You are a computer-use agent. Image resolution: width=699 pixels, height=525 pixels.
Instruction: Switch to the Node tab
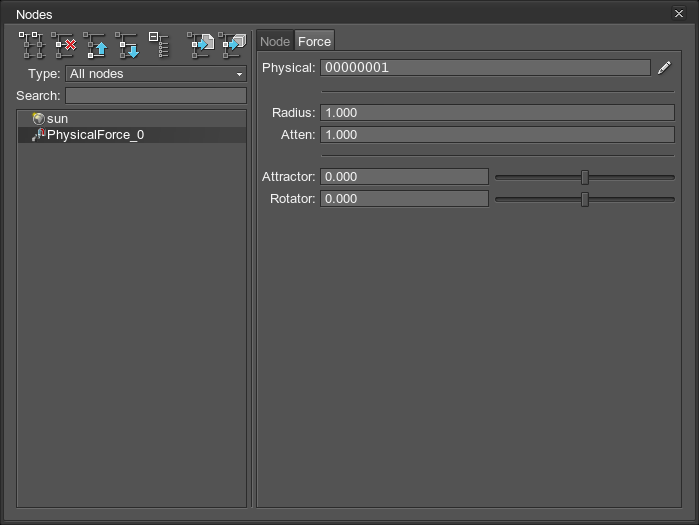pos(275,41)
